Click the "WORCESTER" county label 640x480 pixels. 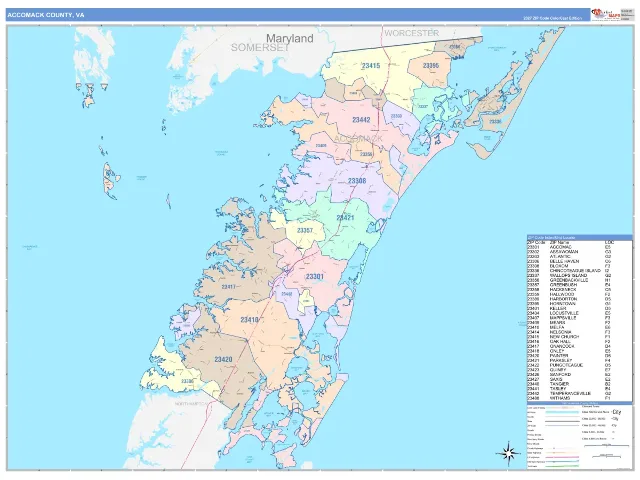411,33
